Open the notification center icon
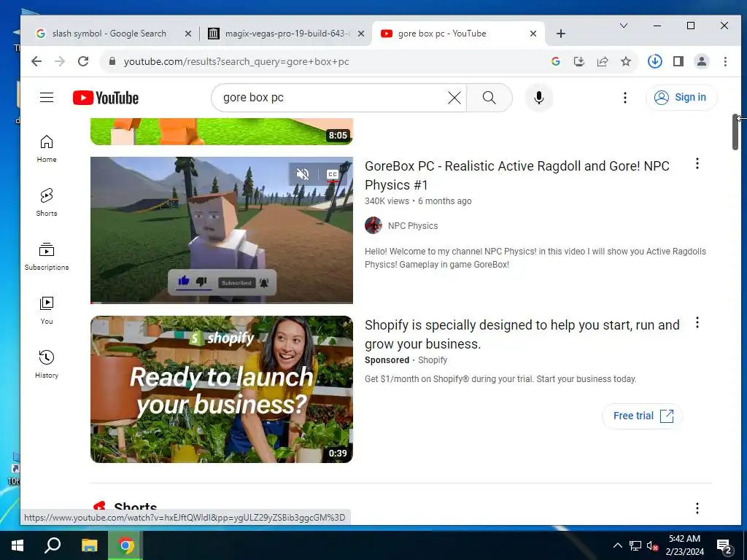747x560 pixels. 724,546
